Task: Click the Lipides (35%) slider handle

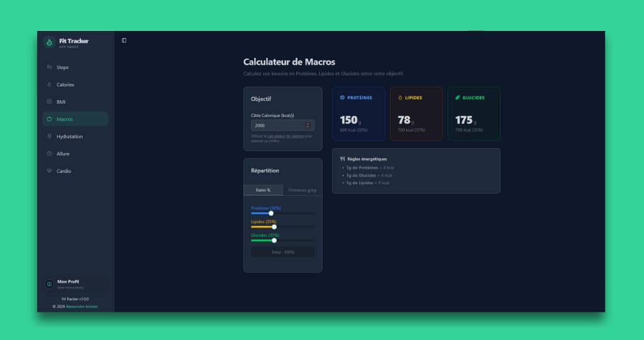Action: (x=274, y=227)
